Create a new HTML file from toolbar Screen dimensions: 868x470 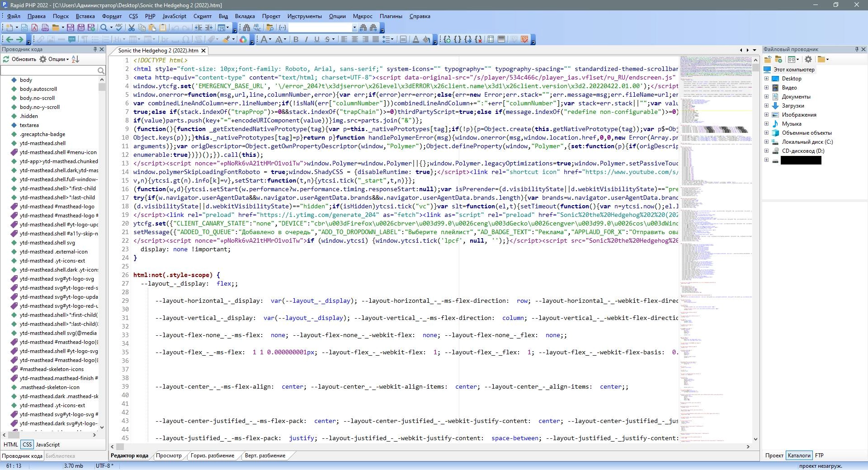pos(24,28)
